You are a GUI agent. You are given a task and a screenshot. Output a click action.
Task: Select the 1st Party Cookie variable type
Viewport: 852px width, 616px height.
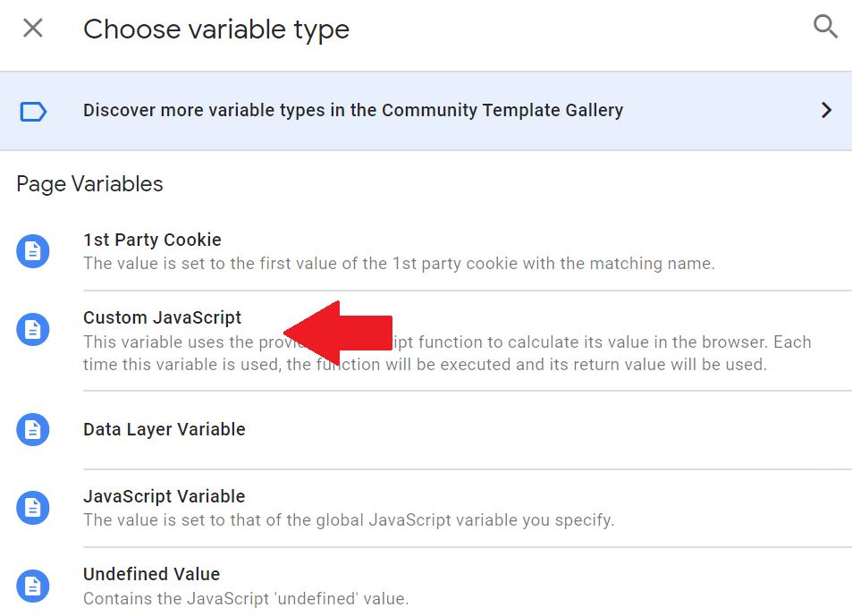click(152, 240)
